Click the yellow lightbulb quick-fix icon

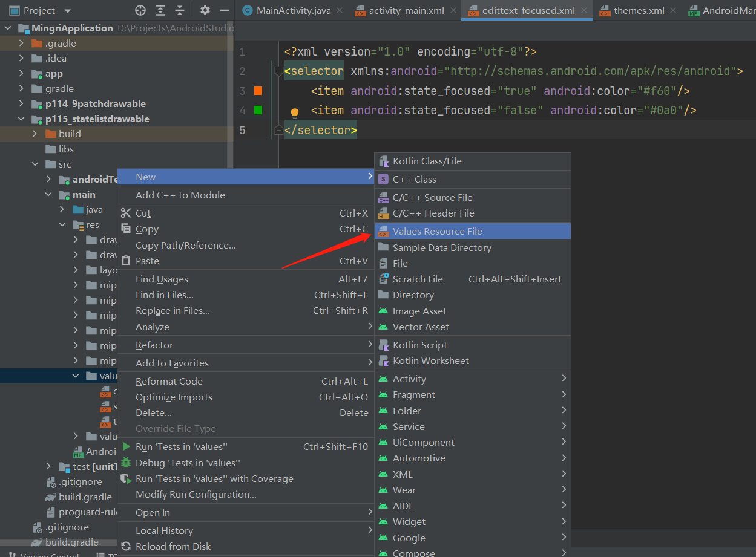tap(295, 112)
